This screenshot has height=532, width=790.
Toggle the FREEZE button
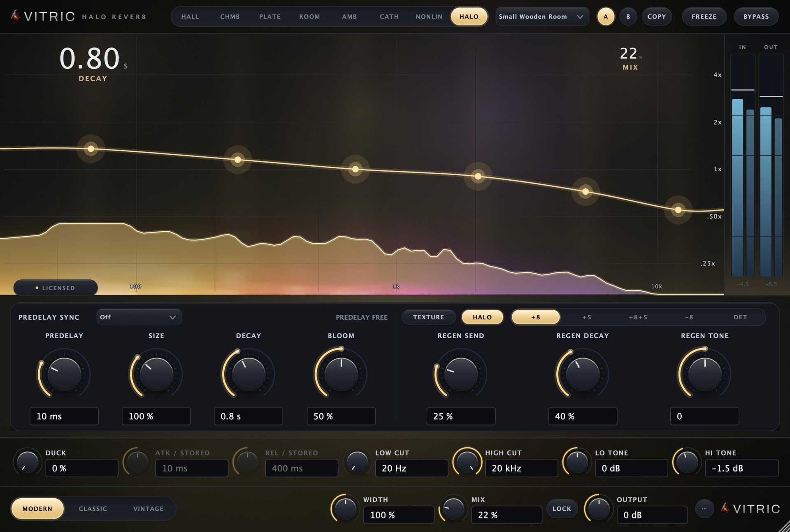coord(704,17)
